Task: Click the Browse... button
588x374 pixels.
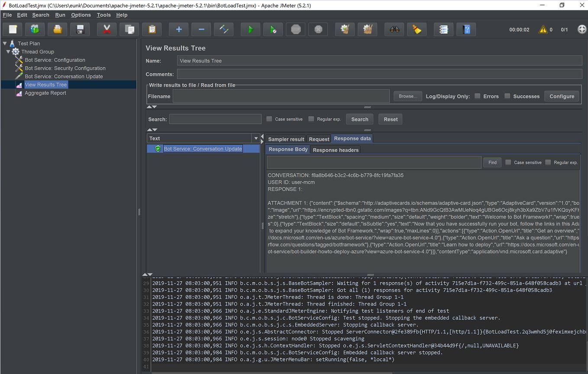Action: pyautogui.click(x=408, y=96)
